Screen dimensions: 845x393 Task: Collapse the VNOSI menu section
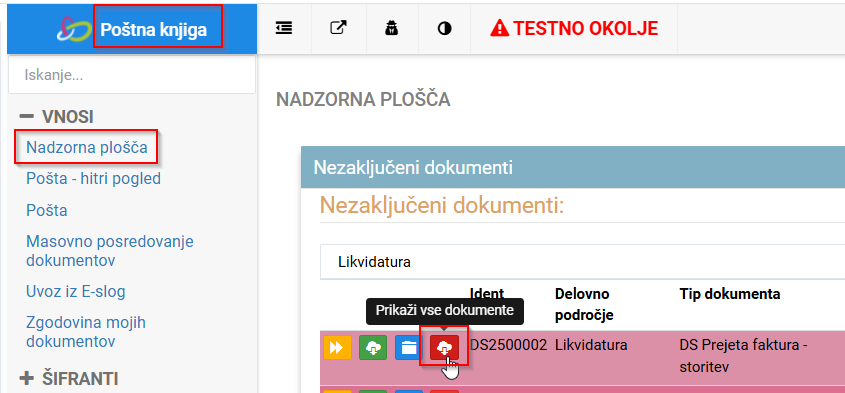[57, 116]
